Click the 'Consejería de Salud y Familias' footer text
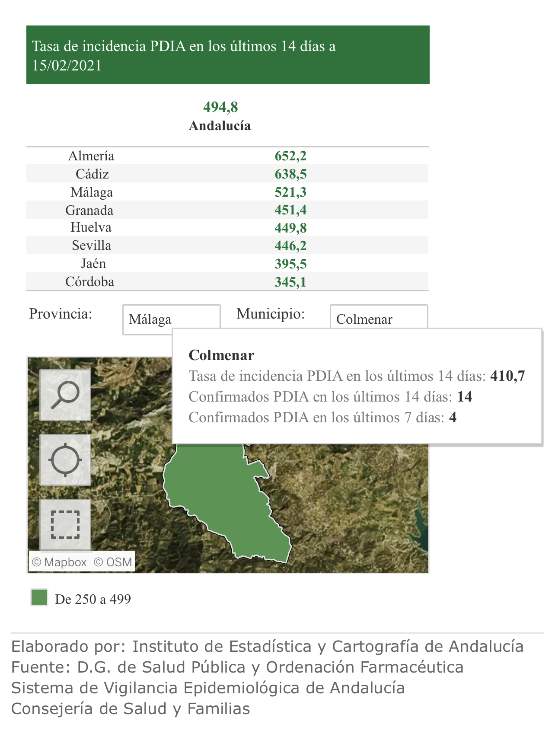This screenshot has width=555, height=756. click(x=131, y=709)
